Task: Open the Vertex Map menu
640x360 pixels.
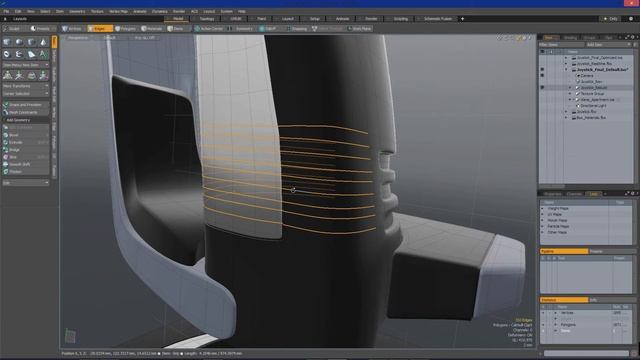Action: click(118, 11)
